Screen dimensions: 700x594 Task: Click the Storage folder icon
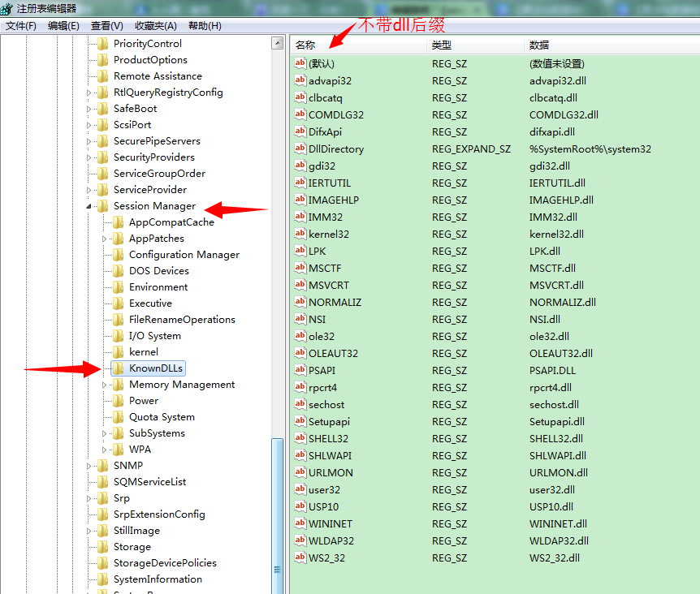(x=102, y=547)
